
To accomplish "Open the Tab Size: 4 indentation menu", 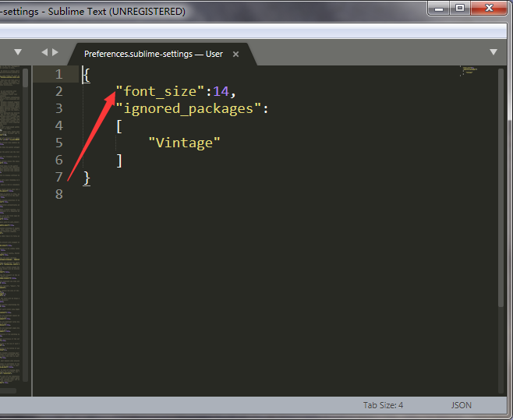I will click(383, 405).
